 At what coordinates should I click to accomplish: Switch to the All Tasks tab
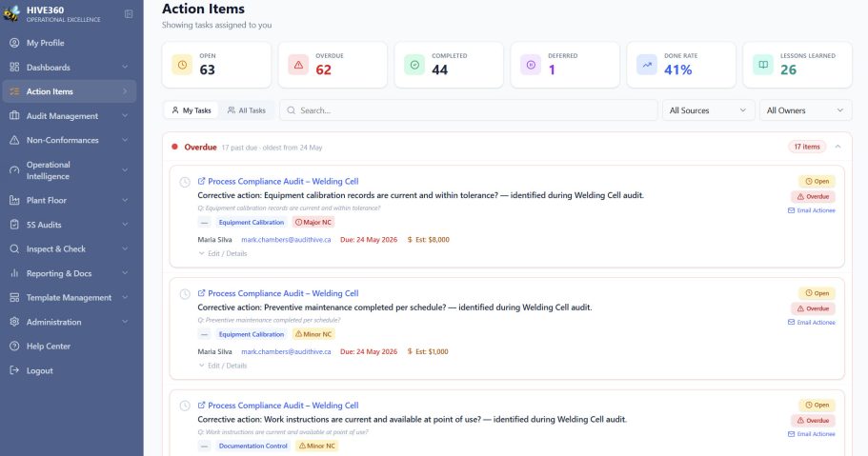click(247, 110)
